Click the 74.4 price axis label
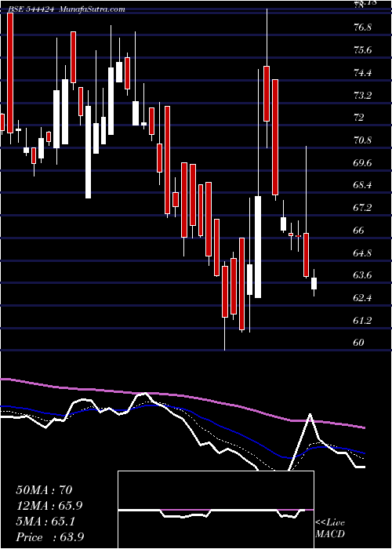Image resolution: width=392 pixels, height=549 pixels. [x=363, y=73]
